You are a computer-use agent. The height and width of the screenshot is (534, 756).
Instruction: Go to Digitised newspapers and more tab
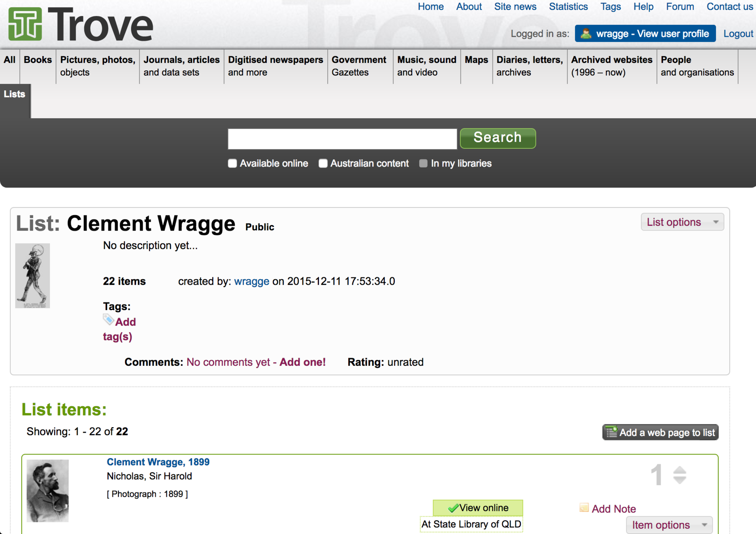coord(275,66)
